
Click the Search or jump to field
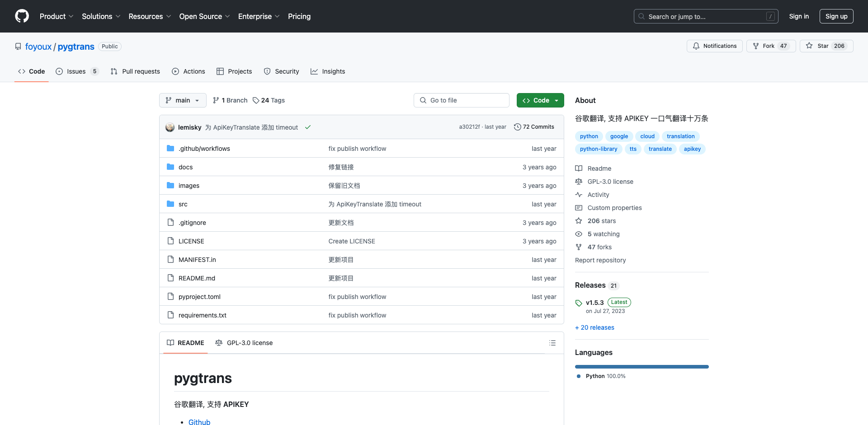pos(706,16)
